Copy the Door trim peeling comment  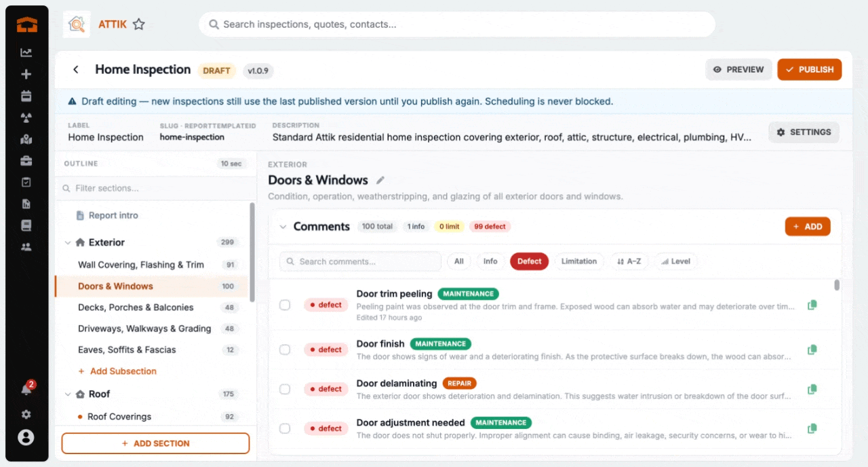[812, 305]
